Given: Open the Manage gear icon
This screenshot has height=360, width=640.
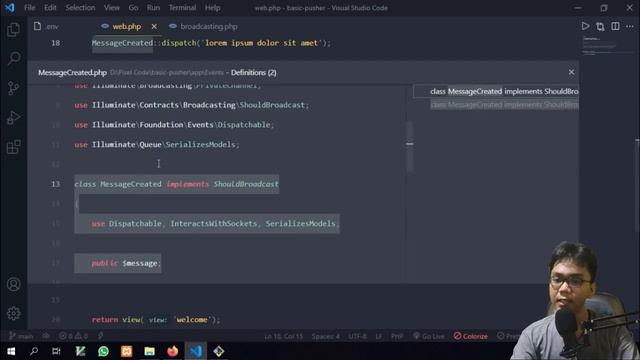Looking at the screenshot, I should [13, 313].
